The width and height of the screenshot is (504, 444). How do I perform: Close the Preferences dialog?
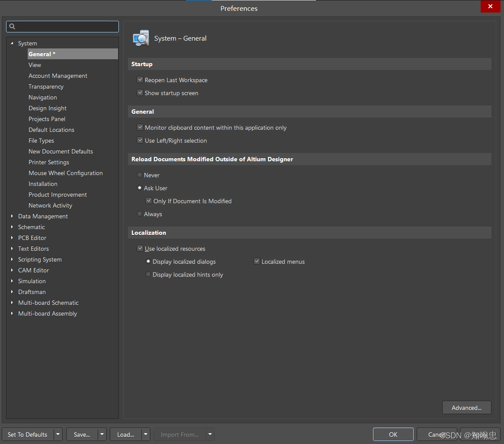click(490, 6)
